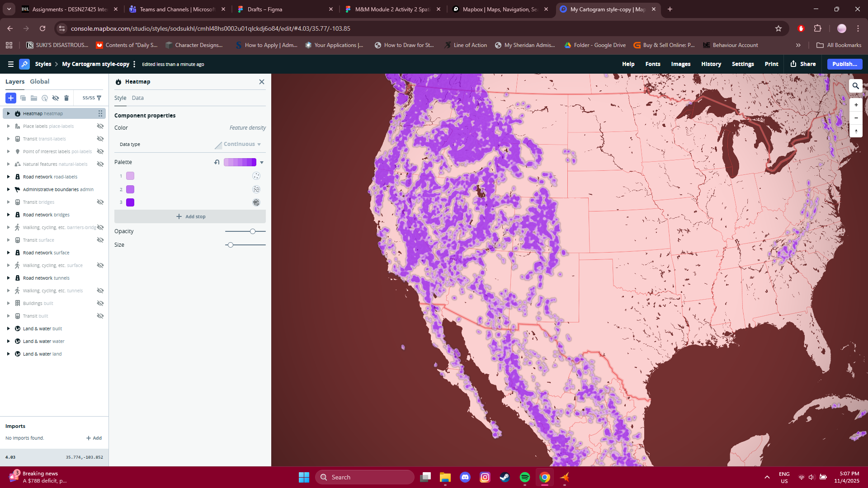Toggle all layers visibility eye icon
The image size is (868, 488).
[56, 98]
